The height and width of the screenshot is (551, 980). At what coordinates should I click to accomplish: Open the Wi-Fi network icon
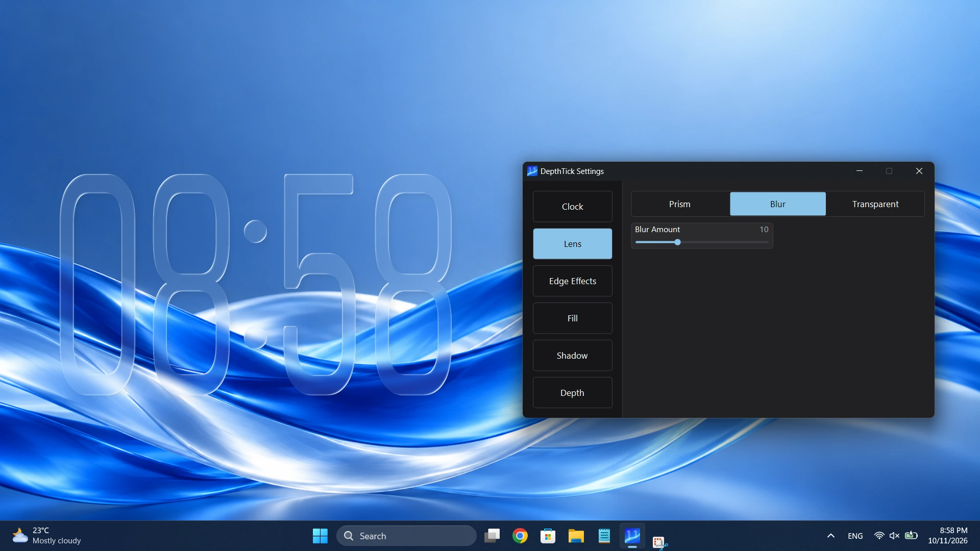coord(879,536)
